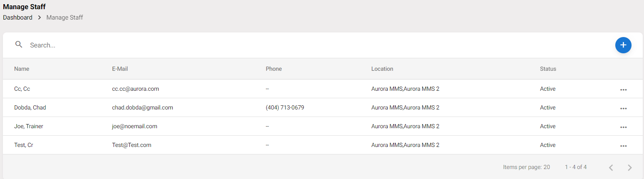Go to previous page using left chevron

coord(611,167)
